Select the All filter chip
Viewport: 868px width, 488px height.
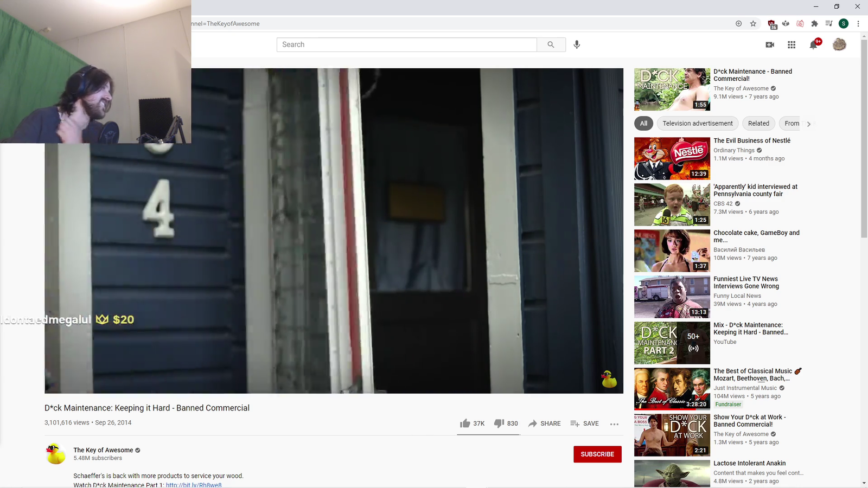click(643, 124)
